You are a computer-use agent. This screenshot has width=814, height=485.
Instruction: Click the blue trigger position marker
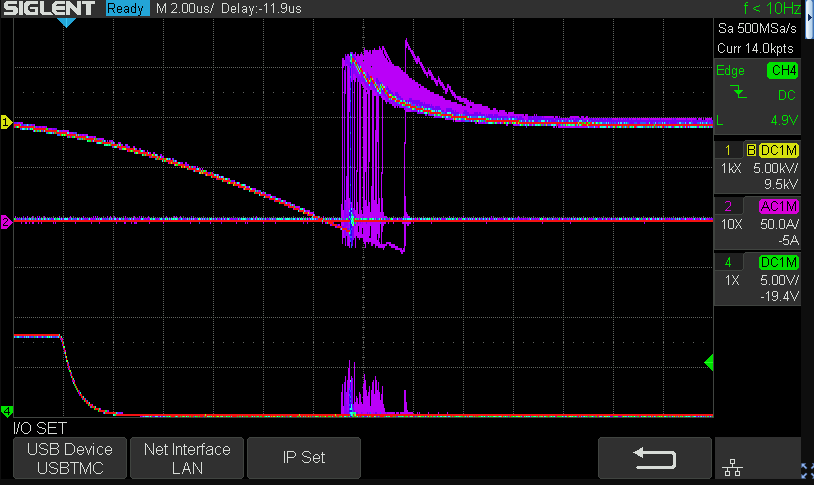tap(66, 22)
